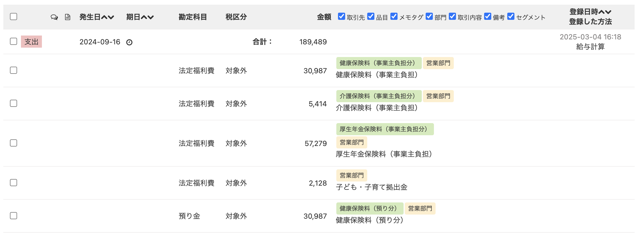Viewport: 644px width, 233px height.
Task: Click the 健康保険料（預り分） description text
Action: (x=370, y=220)
